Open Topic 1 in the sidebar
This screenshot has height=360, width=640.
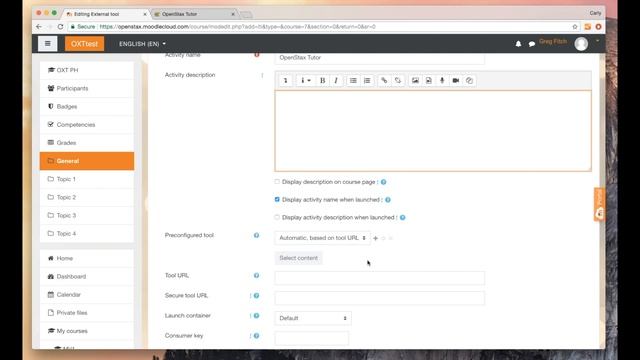[x=87, y=179]
